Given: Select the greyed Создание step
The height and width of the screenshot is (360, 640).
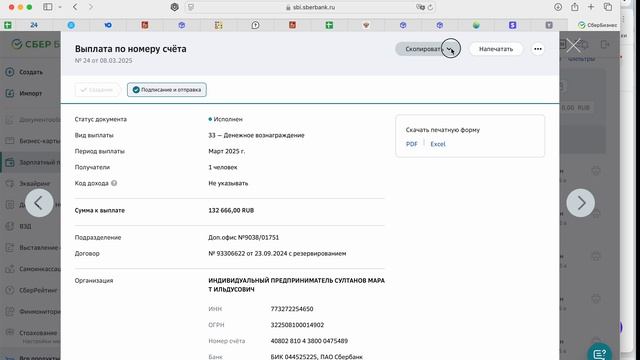Looking at the screenshot, I should pos(97,90).
